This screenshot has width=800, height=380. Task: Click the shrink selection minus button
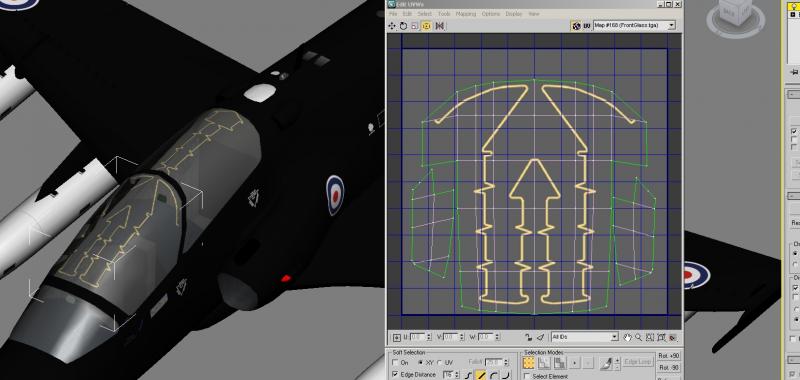[x=588, y=363]
